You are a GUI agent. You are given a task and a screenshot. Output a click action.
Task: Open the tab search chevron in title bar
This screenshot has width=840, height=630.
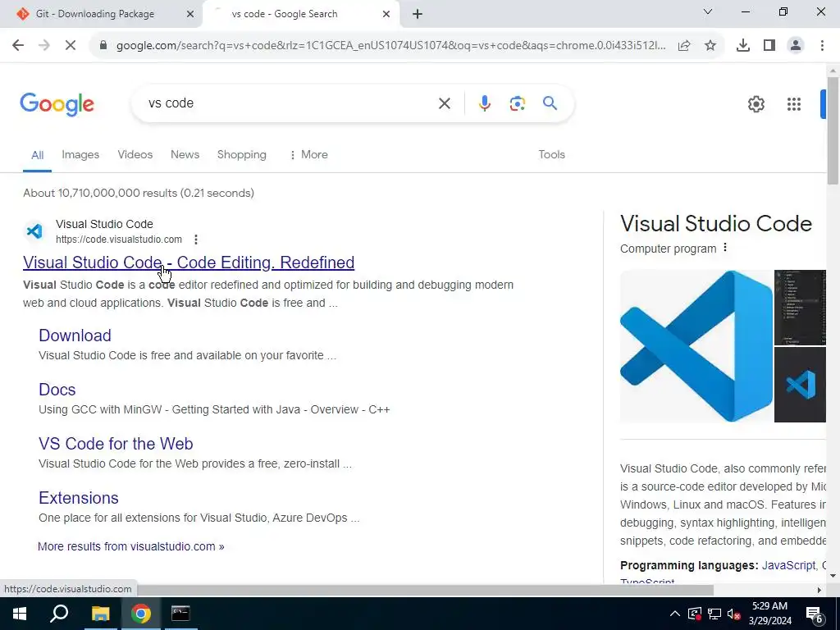point(708,11)
